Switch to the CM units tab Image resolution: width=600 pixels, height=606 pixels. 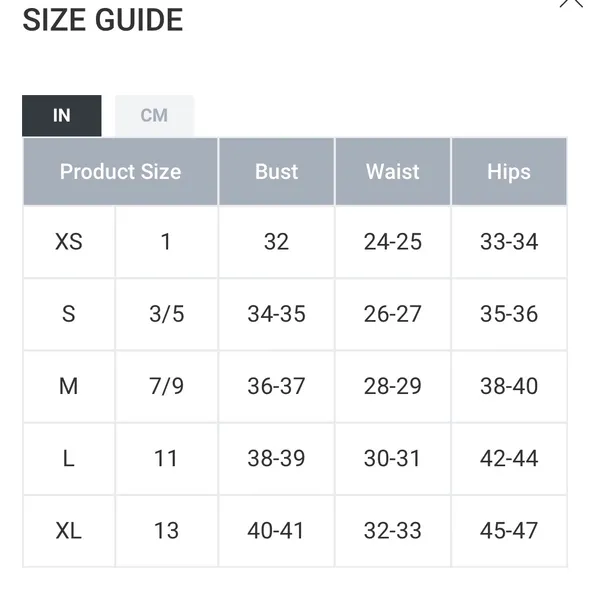click(x=154, y=116)
